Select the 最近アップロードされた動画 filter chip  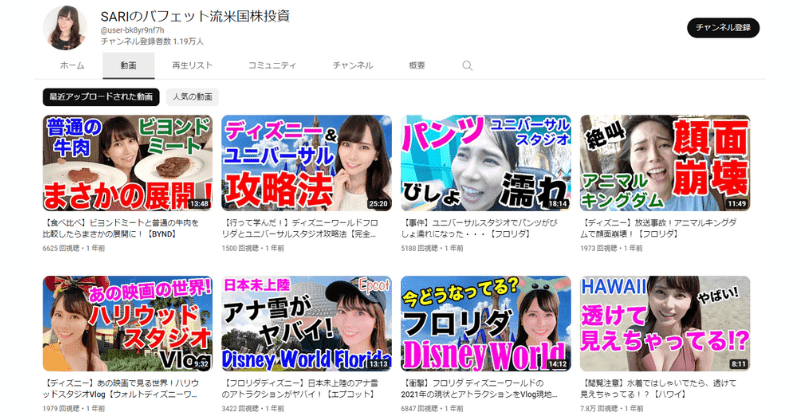pyautogui.click(x=101, y=97)
